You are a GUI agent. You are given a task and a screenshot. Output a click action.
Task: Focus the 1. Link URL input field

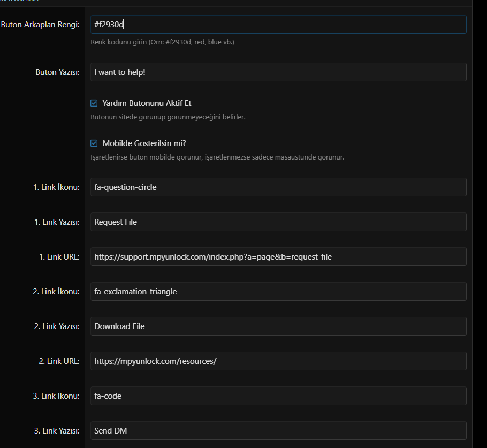[x=278, y=257]
